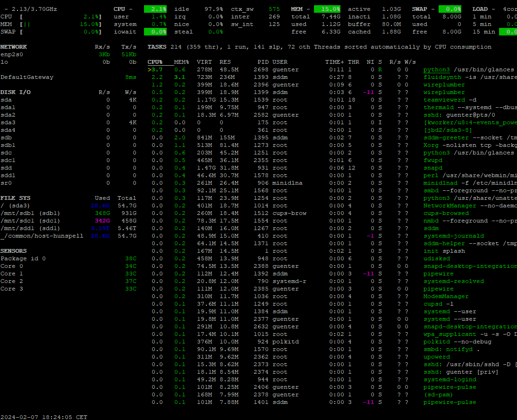Click the cups-browsed process name
The width and height of the screenshot is (517, 420).
pyautogui.click(x=446, y=213)
